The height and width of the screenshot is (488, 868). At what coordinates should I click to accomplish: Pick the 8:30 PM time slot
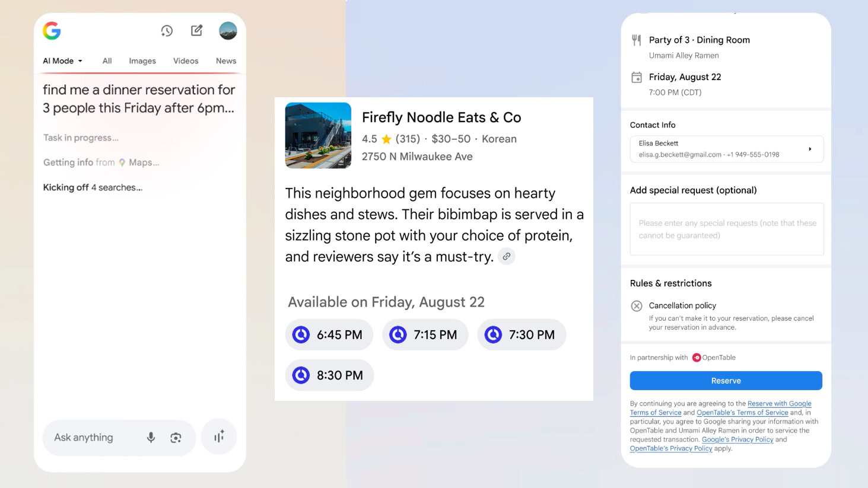pos(329,375)
